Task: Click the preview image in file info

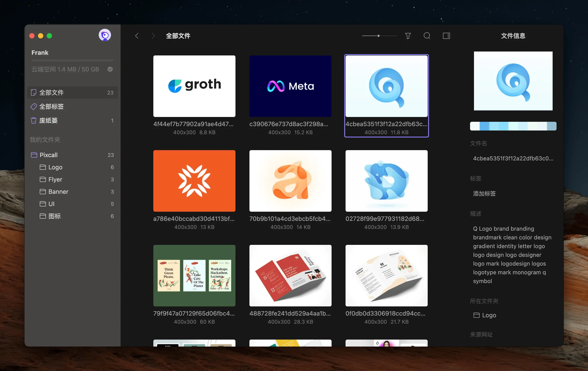Action: tap(513, 81)
